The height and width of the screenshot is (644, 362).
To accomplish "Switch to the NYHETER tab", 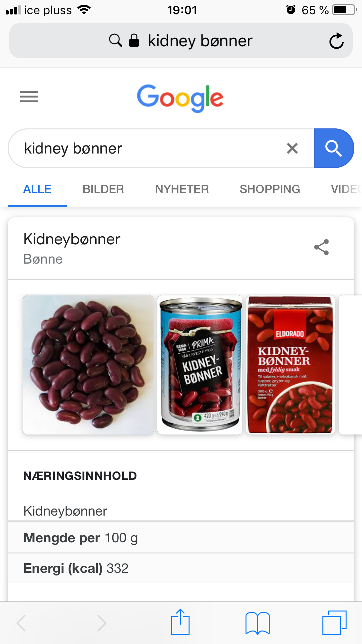I will coord(182,189).
